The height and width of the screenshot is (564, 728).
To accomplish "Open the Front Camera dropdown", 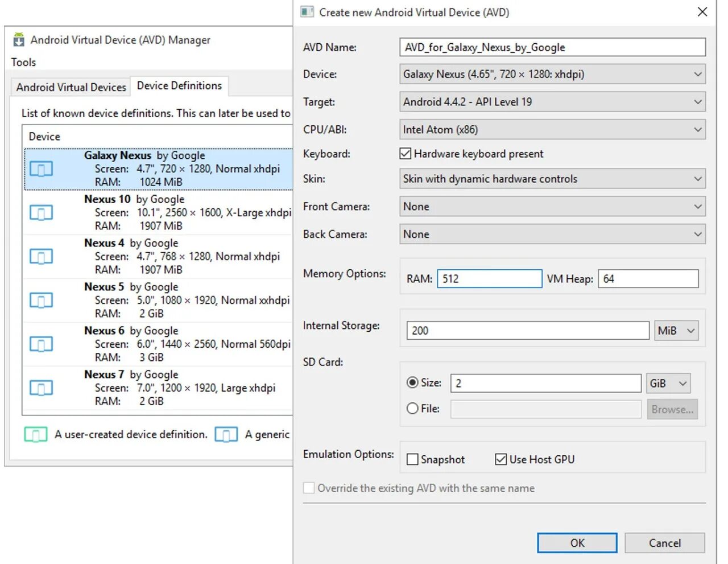I will tap(553, 207).
